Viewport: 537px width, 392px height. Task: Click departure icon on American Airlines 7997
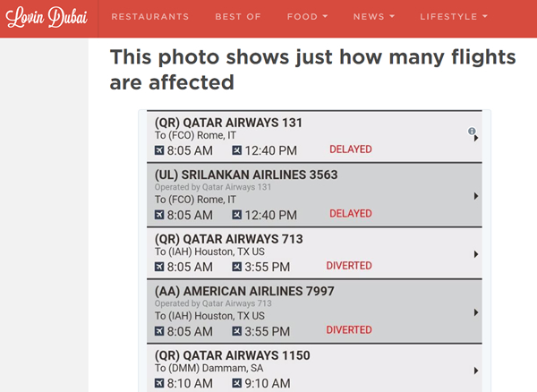coord(159,331)
